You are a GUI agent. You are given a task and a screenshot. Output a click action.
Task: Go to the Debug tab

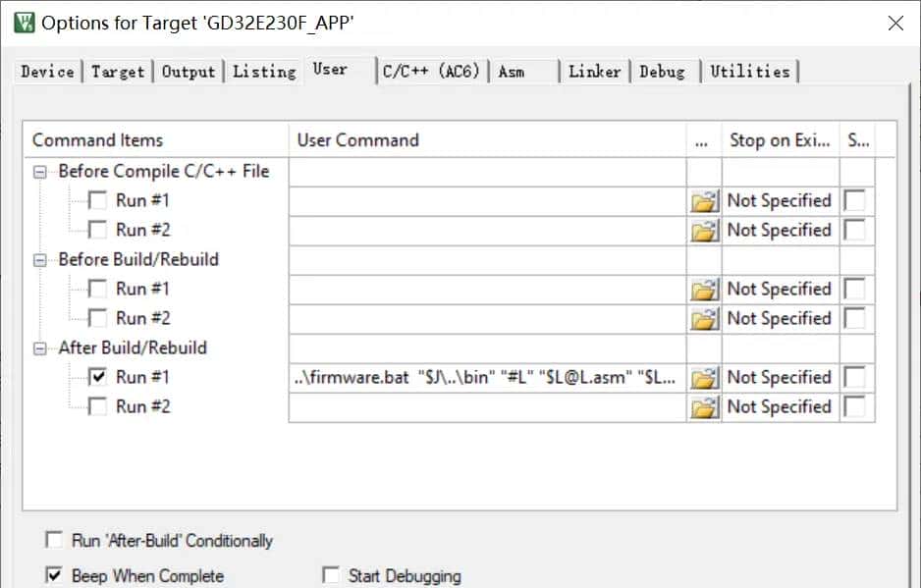[662, 72]
